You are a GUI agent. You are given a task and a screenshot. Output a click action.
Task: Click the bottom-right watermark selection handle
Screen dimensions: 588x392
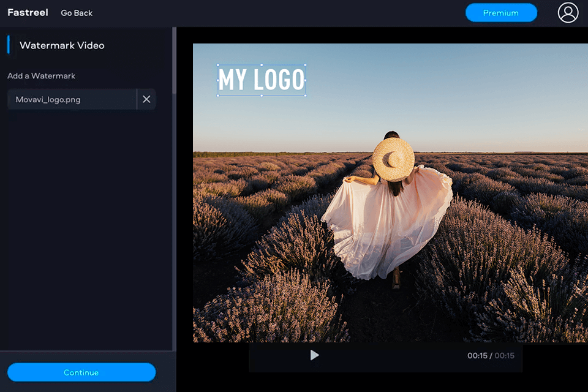pos(306,96)
